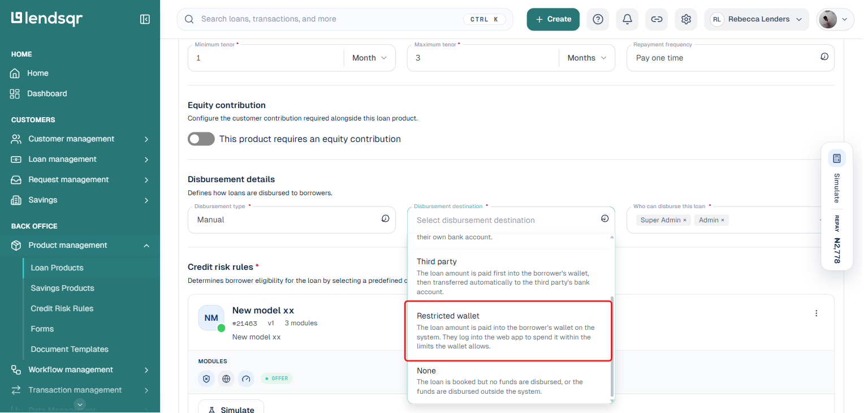Enable the equity contribution toggle
This screenshot has height=413, width=868.
201,139
